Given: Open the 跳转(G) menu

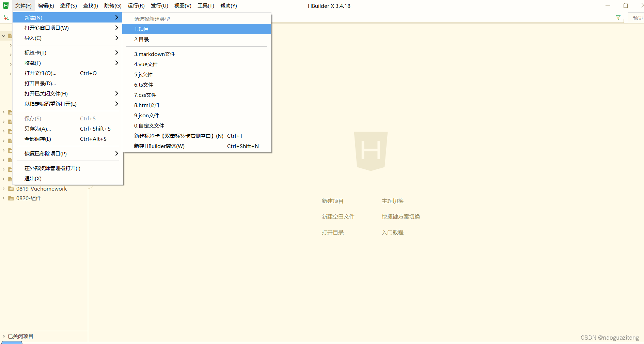Looking at the screenshot, I should [113, 6].
